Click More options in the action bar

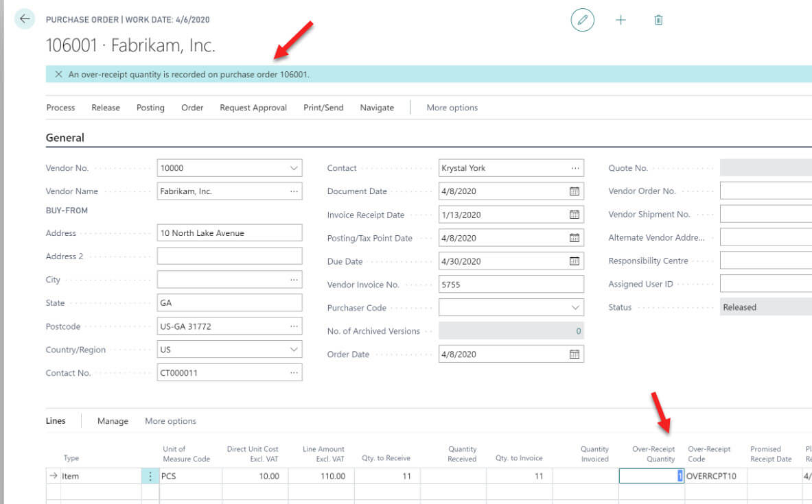[452, 108]
